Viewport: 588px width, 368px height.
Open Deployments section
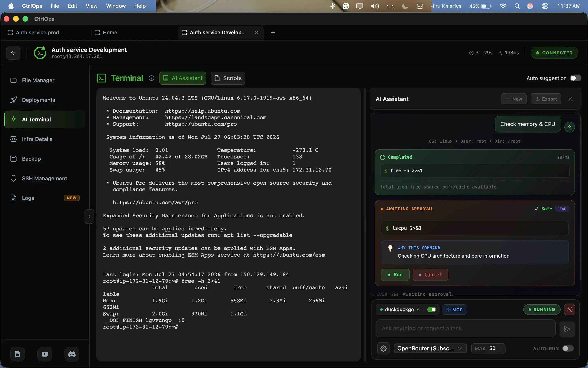click(45, 100)
